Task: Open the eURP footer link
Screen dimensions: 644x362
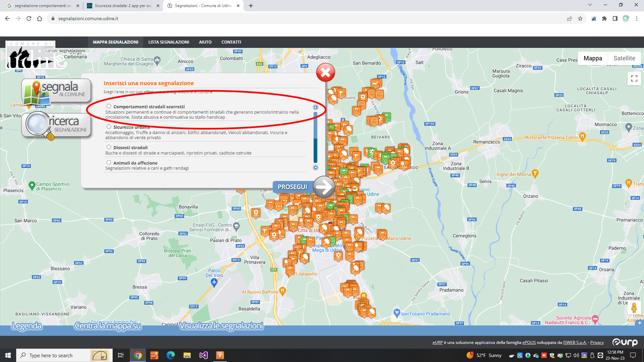Action: (x=437, y=343)
